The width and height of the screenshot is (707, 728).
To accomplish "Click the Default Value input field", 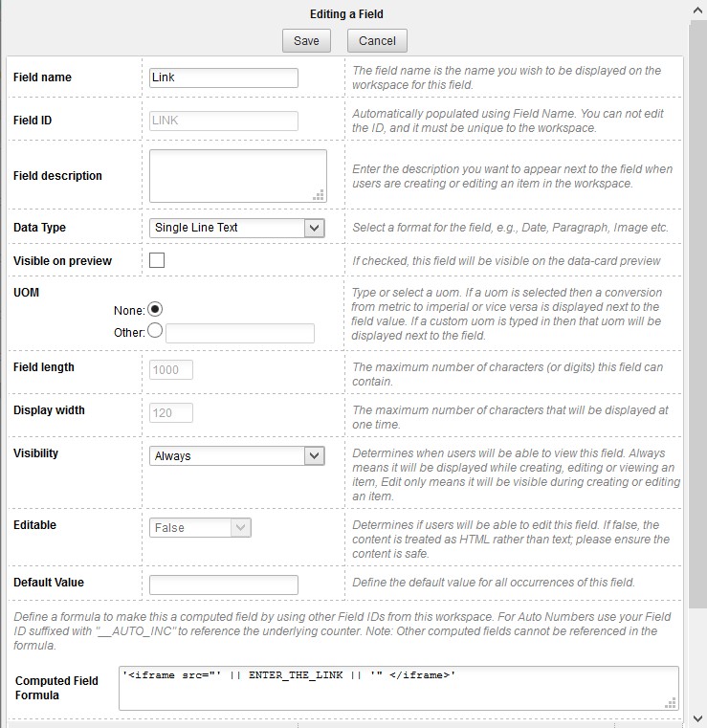I will point(223,585).
